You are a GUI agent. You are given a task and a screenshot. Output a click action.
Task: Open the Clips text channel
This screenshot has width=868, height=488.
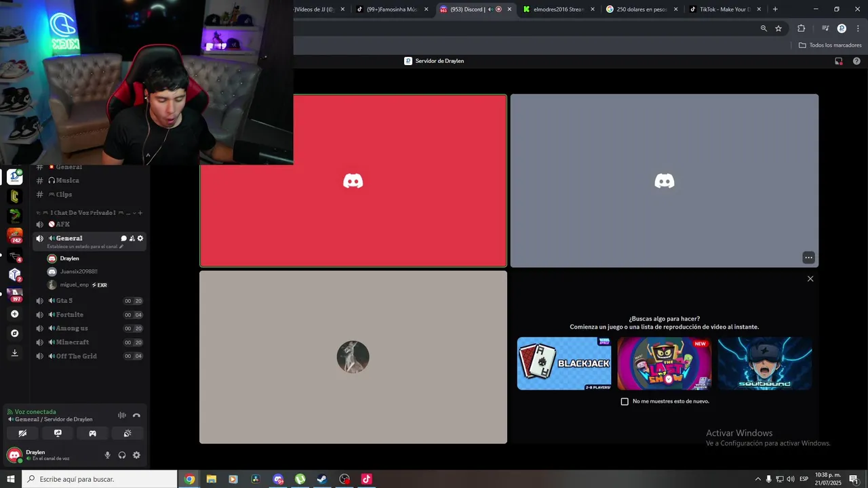pos(89,195)
